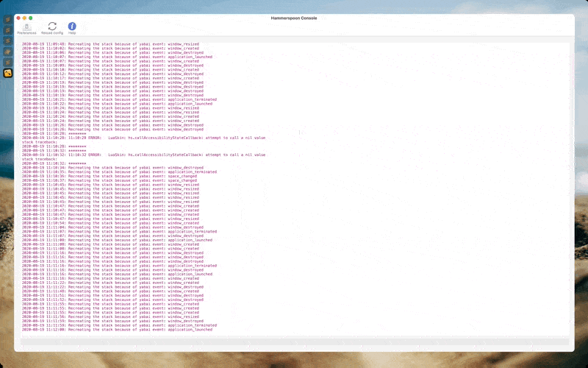Click the 11:09:48 window_resized log line

click(x=111, y=44)
